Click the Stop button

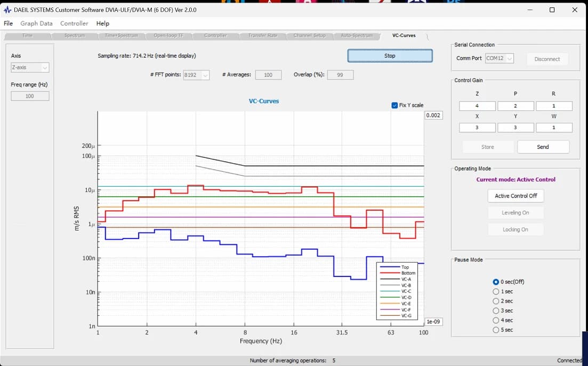(x=390, y=55)
